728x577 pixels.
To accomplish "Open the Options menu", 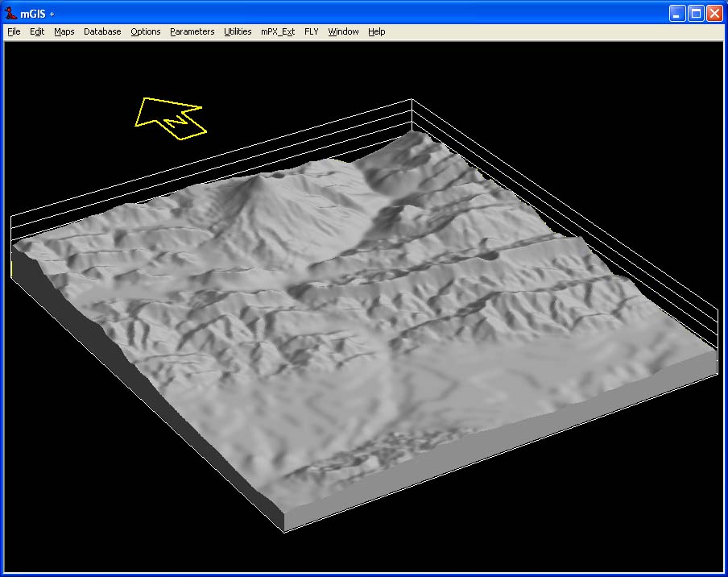I will [145, 31].
